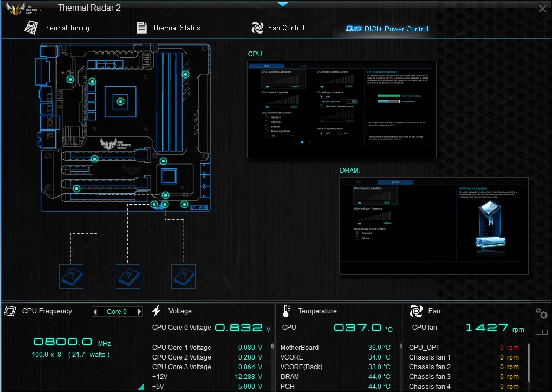Click the Fan list scrollbar
This screenshot has height=392, width=552.
529,362
